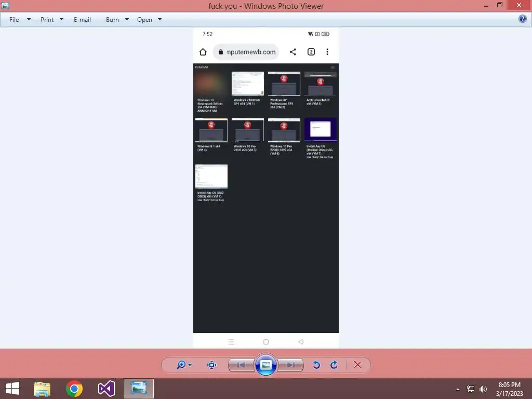Screen dimensions: 532x399
Task: Expand the File menu arrow
Action: click(x=29, y=19)
